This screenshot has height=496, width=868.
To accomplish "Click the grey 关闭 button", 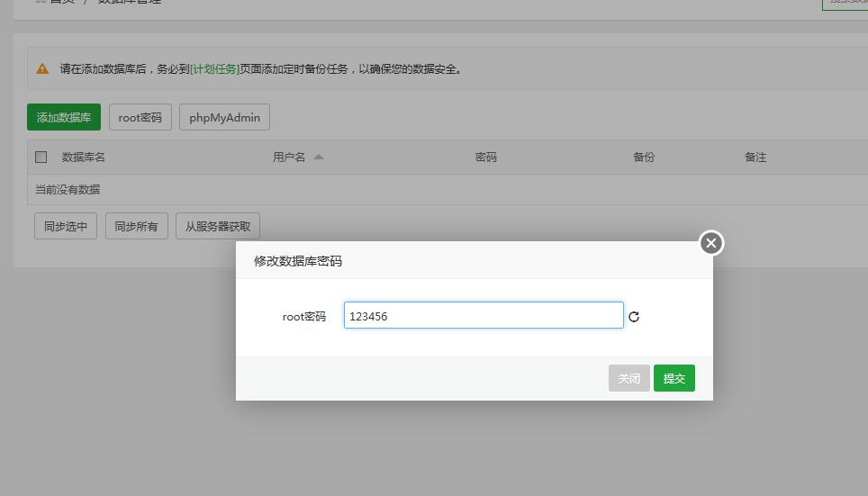I will [628, 378].
